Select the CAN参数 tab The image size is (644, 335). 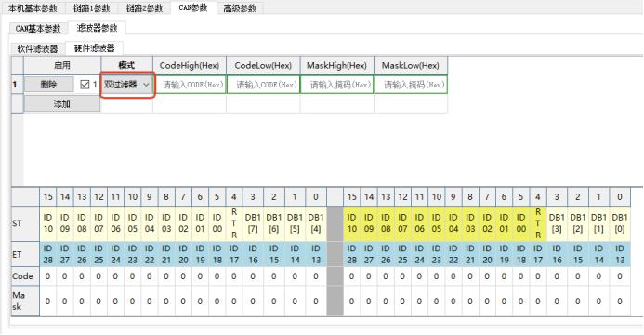(x=193, y=7)
